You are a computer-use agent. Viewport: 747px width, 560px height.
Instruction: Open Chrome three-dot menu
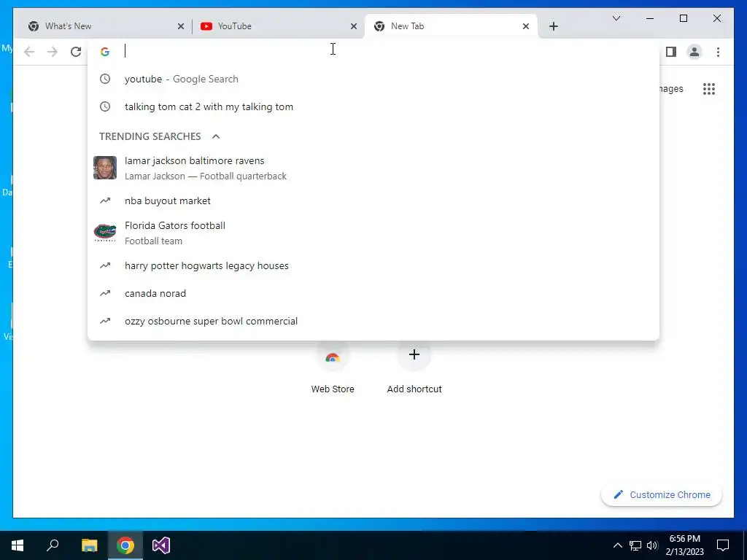pyautogui.click(x=718, y=52)
